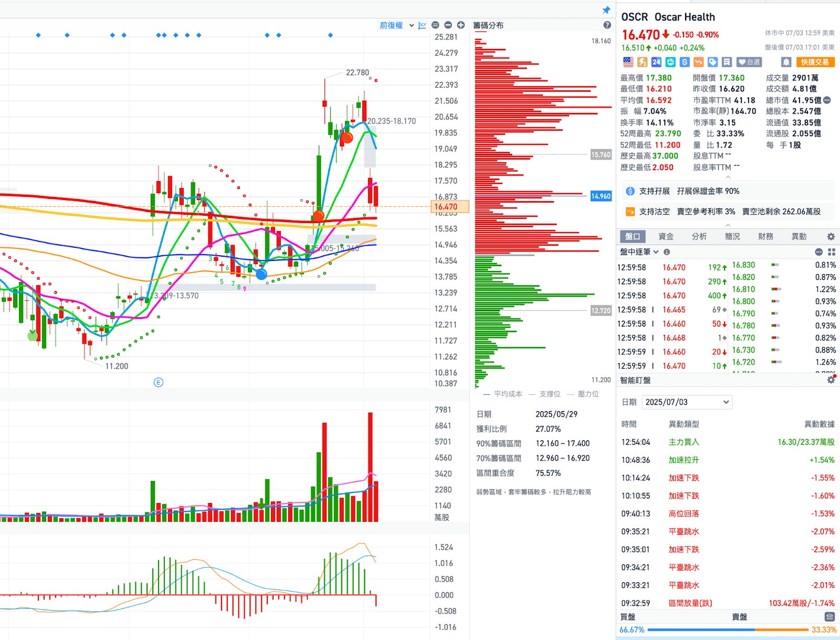The width and height of the screenshot is (840, 640).
Task: Click the large blue buy signal dot
Action: [x=261, y=274]
